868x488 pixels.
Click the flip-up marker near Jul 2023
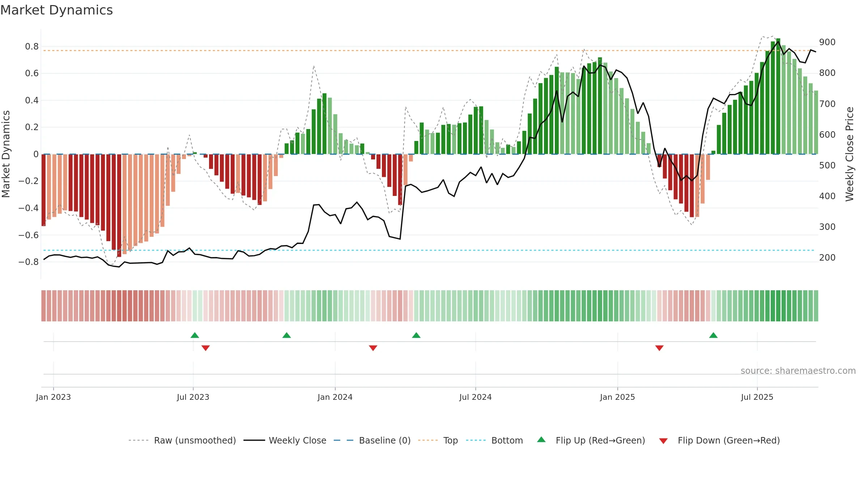195,335
